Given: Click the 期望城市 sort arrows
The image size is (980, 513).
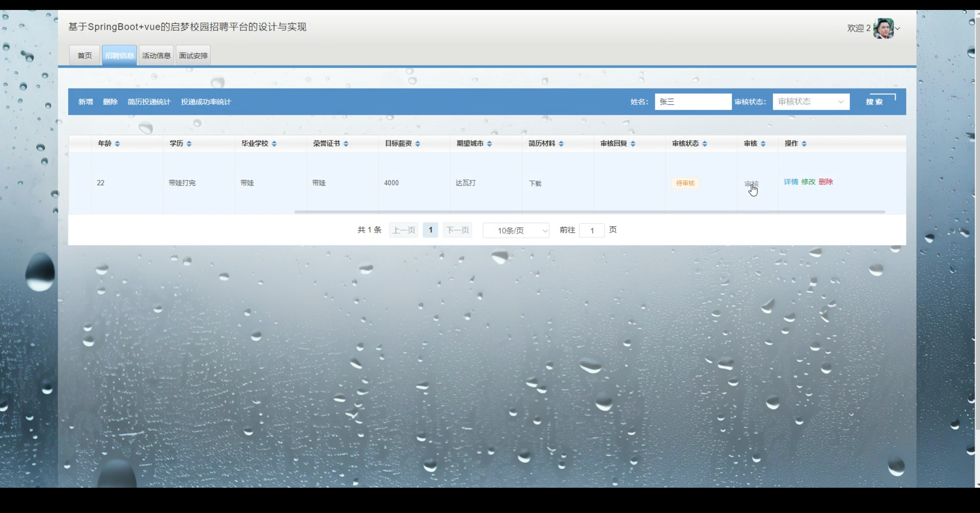Looking at the screenshot, I should pyautogui.click(x=490, y=144).
